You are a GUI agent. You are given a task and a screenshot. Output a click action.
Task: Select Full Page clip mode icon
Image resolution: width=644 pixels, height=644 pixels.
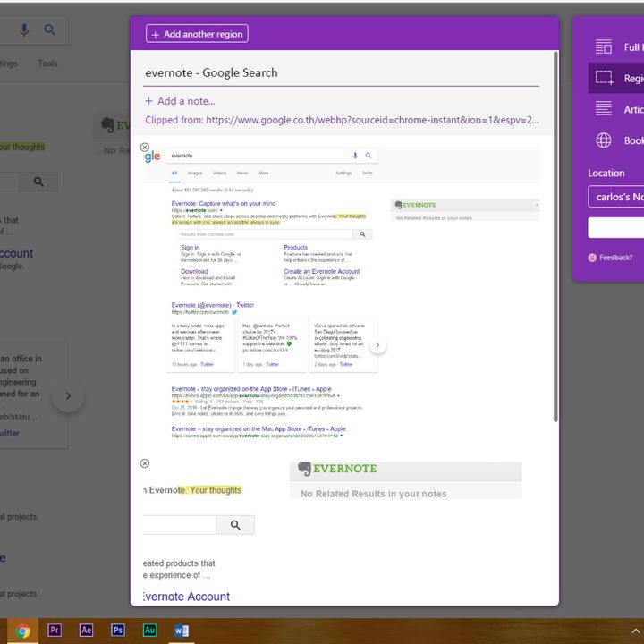604,47
